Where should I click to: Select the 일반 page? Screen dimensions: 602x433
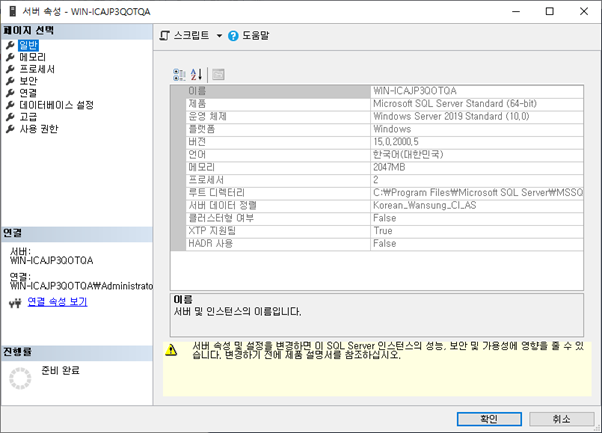(28, 45)
